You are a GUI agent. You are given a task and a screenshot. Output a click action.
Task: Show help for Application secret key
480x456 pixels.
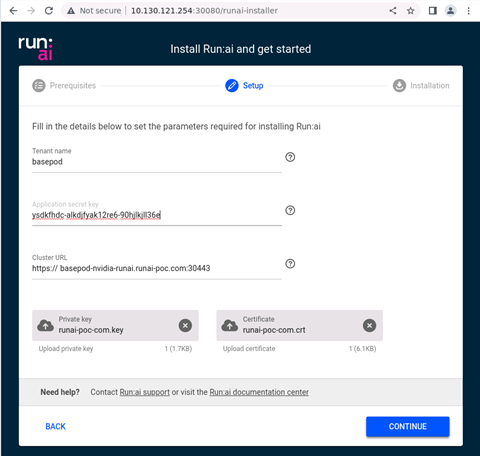click(290, 210)
